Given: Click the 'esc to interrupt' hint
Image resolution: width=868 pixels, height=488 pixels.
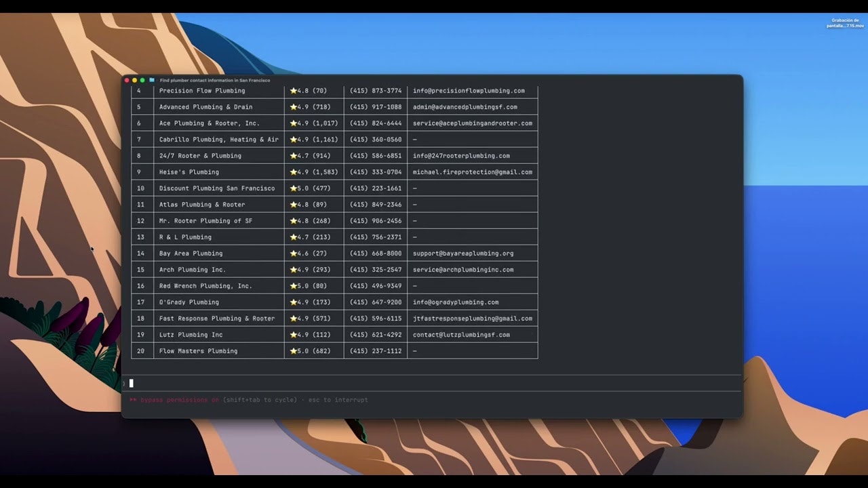Looking at the screenshot, I should pos(338,400).
